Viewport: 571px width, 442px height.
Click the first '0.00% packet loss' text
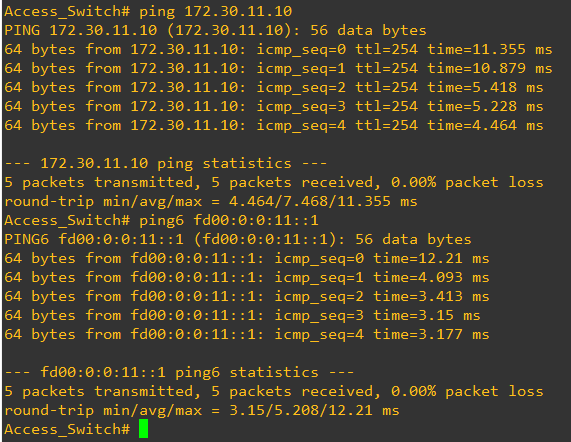(467, 182)
